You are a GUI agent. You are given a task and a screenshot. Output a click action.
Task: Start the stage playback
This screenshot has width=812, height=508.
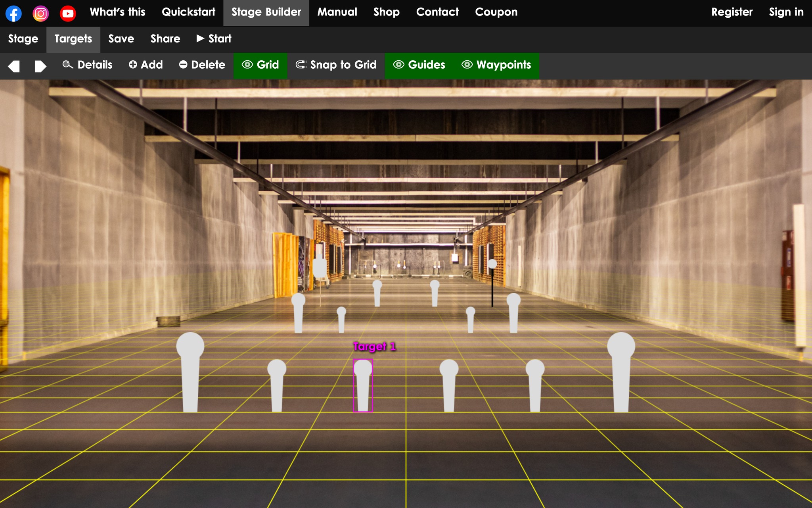tap(214, 39)
